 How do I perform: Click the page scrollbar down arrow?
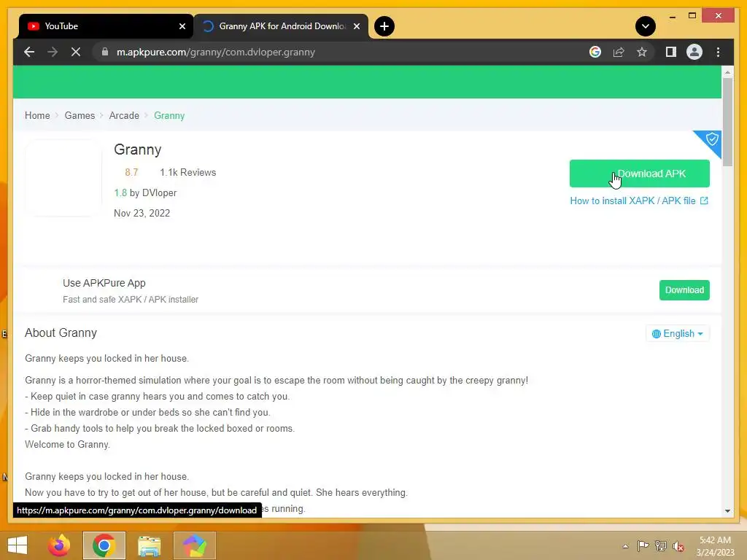[727, 511]
